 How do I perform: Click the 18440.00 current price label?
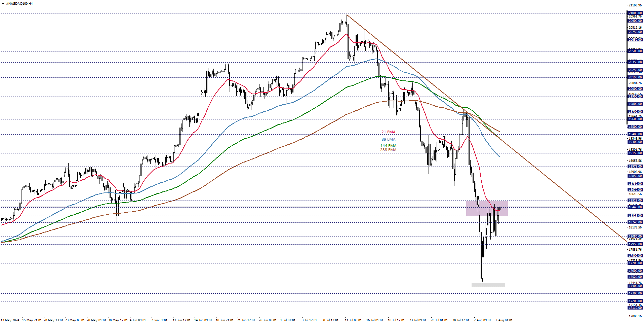coord(635,207)
